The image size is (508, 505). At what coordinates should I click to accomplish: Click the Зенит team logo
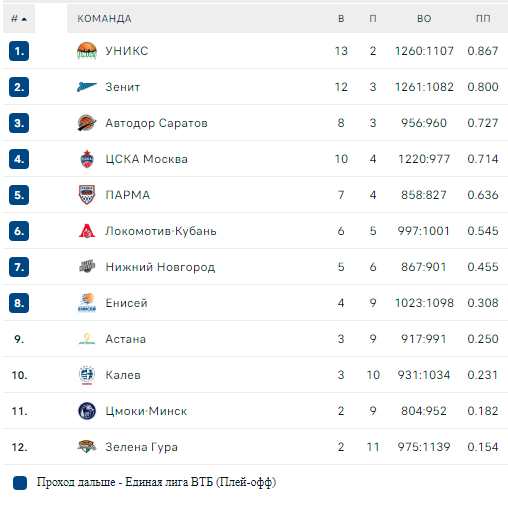click(x=87, y=87)
